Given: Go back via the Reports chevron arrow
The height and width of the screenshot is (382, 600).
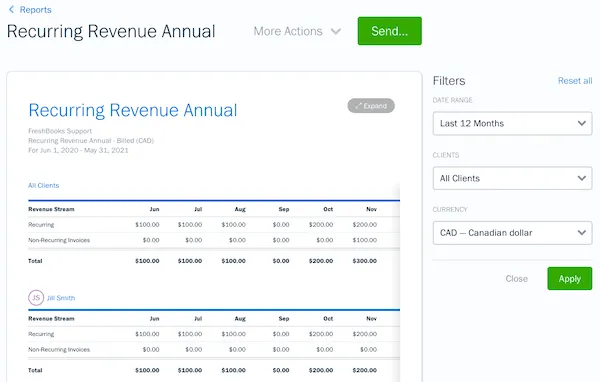Looking at the screenshot, I should point(11,10).
